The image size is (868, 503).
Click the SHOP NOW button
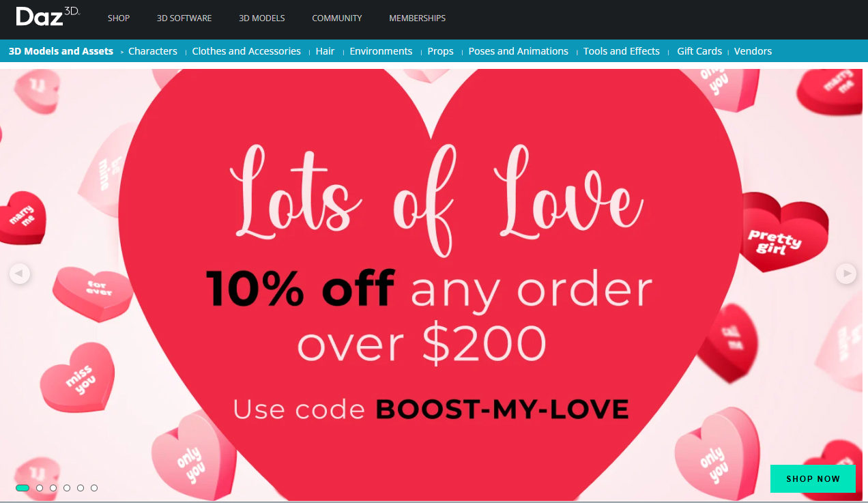[x=813, y=478]
